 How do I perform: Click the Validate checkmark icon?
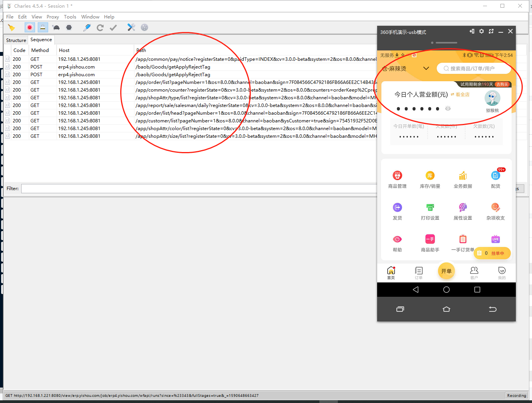click(113, 27)
